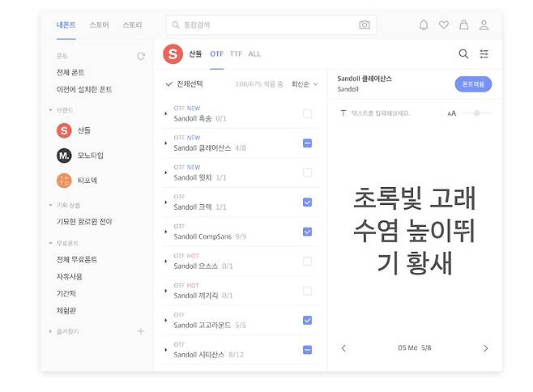Refresh the 폰트 section list
Viewport: 533px width, 392px height.
(x=141, y=56)
